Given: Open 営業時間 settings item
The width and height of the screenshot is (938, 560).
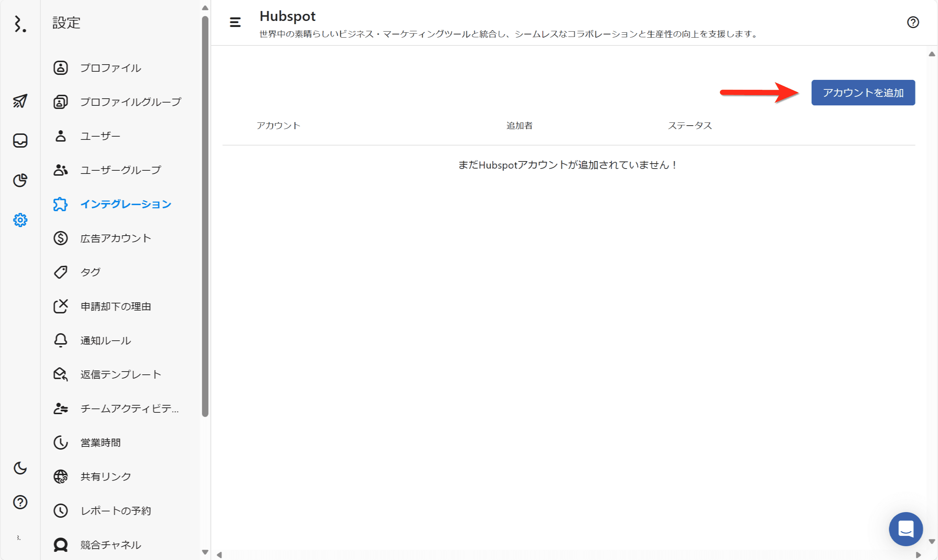Looking at the screenshot, I should pos(100,443).
